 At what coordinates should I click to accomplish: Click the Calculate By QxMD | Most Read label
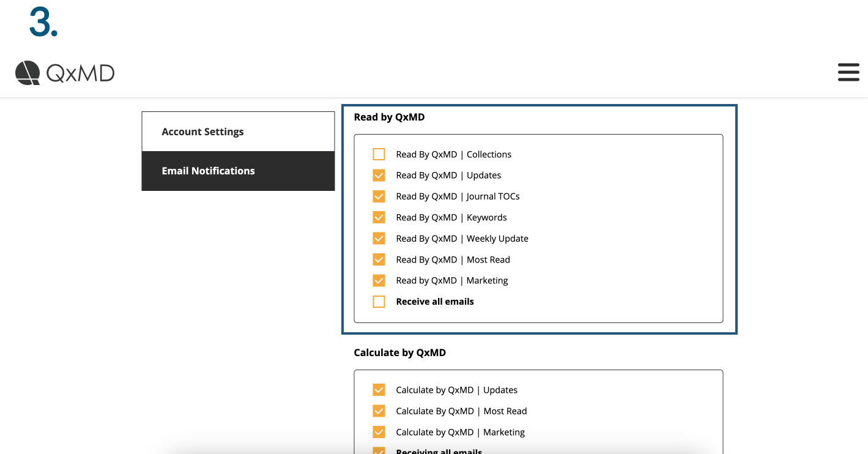pyautogui.click(x=462, y=411)
